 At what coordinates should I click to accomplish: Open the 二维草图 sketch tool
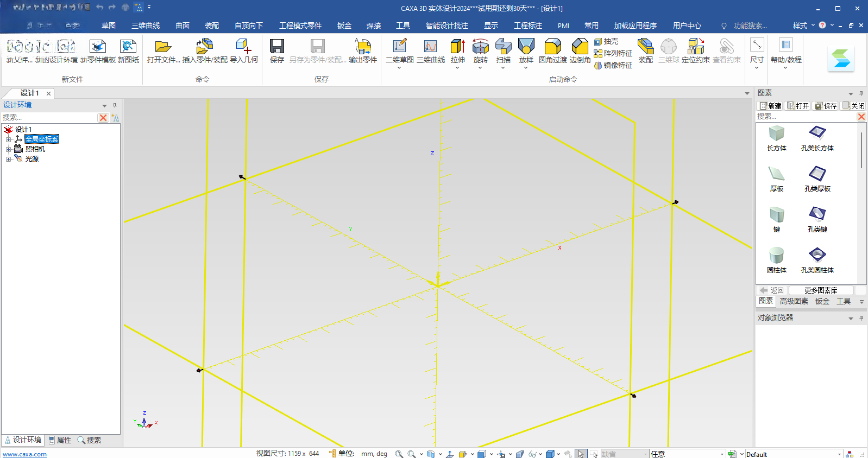pos(400,52)
